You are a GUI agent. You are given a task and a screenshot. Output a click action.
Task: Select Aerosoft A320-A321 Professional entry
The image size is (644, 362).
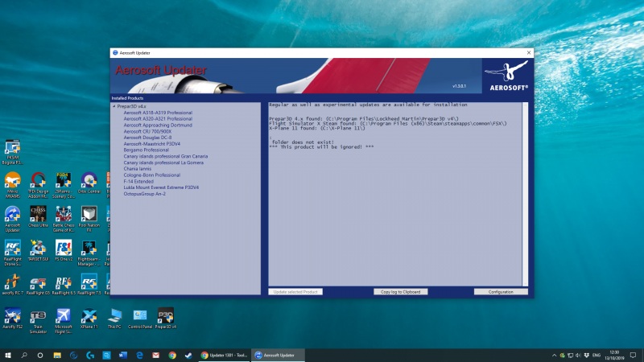(158, 118)
